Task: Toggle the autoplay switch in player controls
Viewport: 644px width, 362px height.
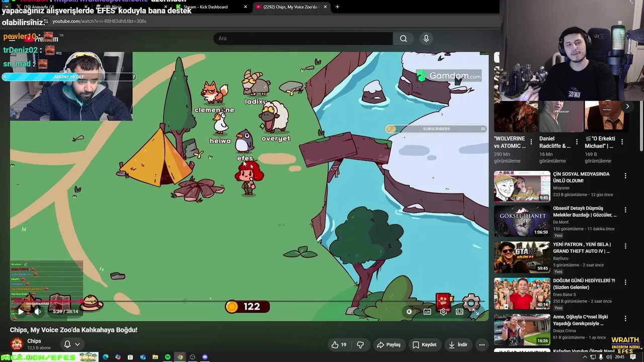Action: point(410,312)
